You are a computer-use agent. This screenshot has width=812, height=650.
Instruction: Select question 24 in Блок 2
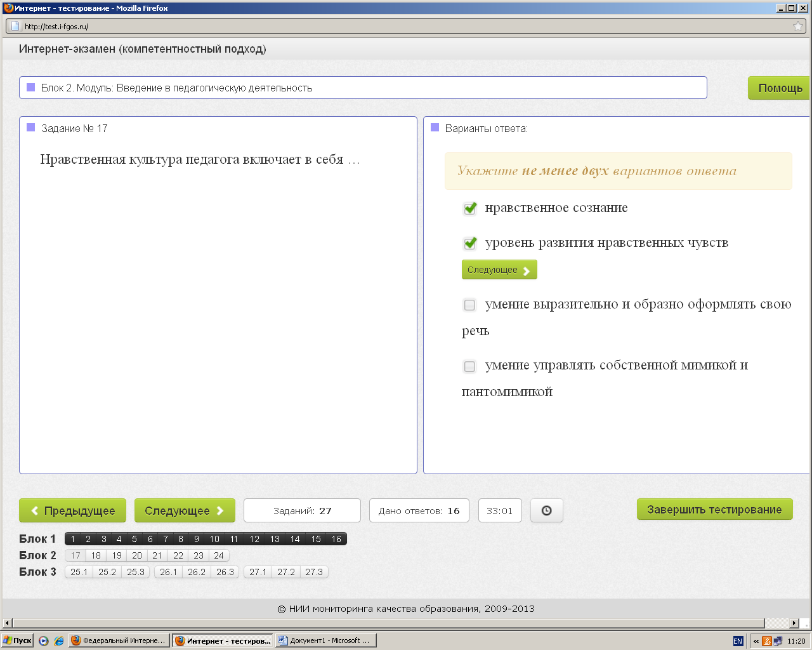tap(219, 555)
